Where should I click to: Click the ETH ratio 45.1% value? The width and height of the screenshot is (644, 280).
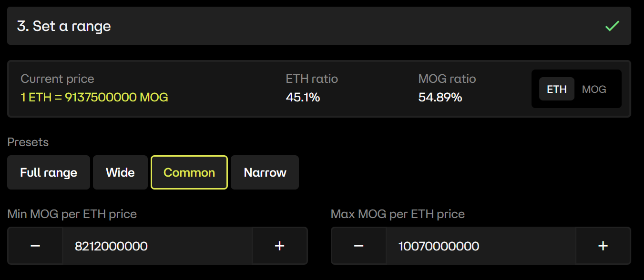point(303,98)
